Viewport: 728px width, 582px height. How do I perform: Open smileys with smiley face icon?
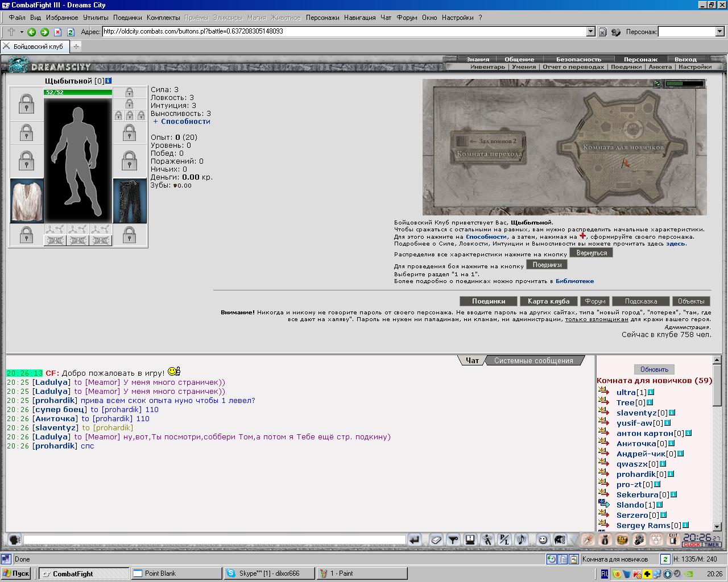point(543,539)
